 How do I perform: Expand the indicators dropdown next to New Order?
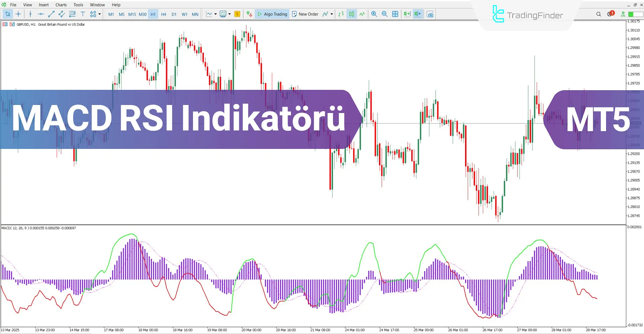point(332,14)
